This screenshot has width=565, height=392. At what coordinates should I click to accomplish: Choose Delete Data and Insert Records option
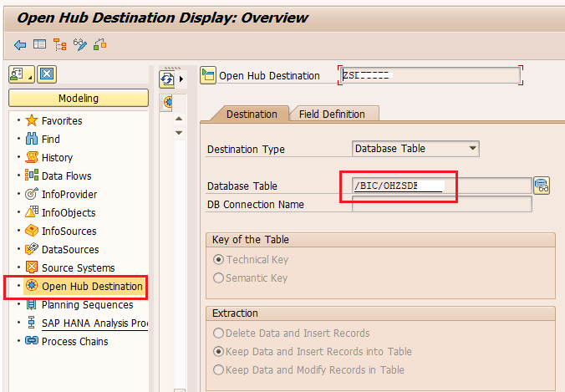[x=219, y=333]
